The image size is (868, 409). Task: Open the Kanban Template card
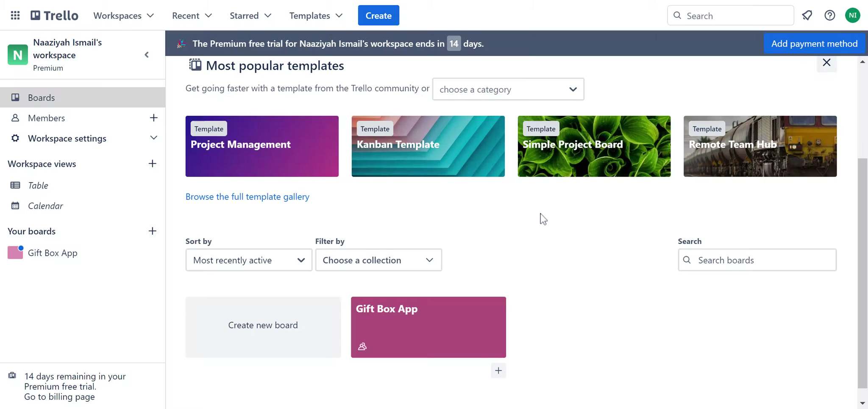tap(428, 146)
